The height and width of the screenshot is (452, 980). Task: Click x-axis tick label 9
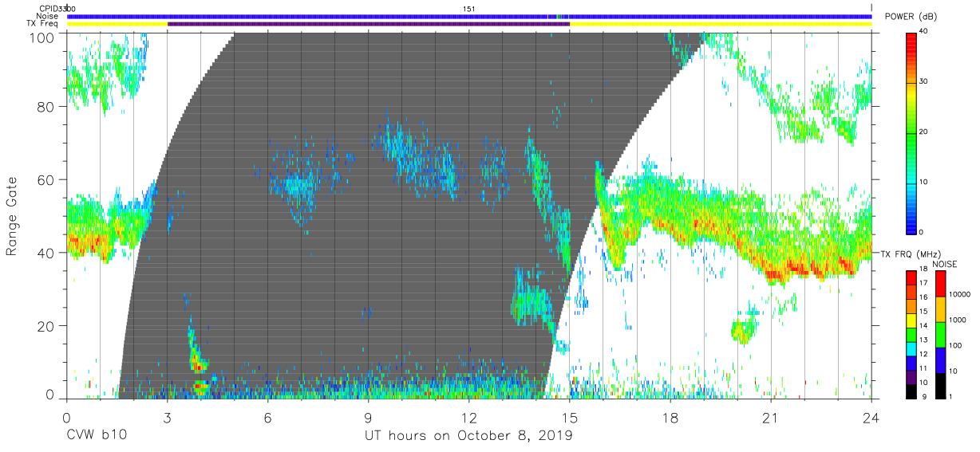[368, 418]
